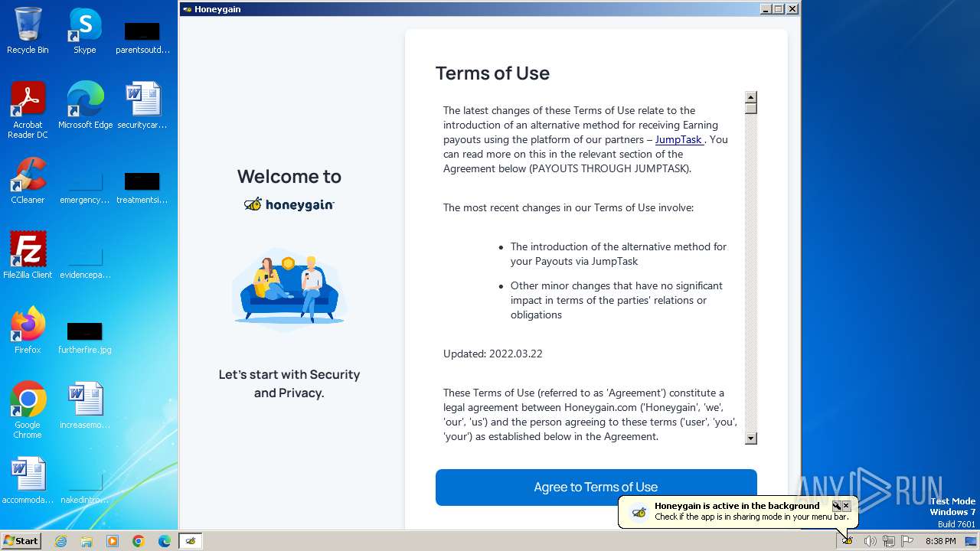This screenshot has width=980, height=551.
Task: Open the Recycle Bin desktop icon
Action: (x=28, y=31)
